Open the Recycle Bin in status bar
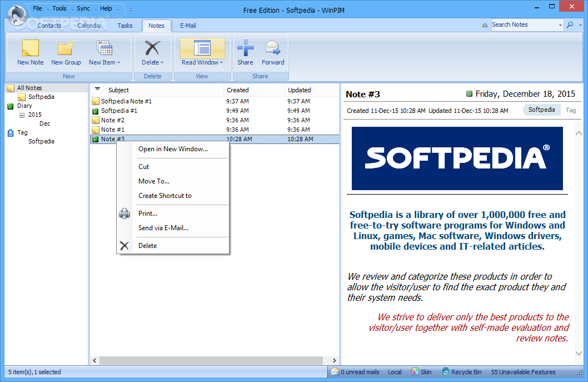 pyautogui.click(x=462, y=372)
